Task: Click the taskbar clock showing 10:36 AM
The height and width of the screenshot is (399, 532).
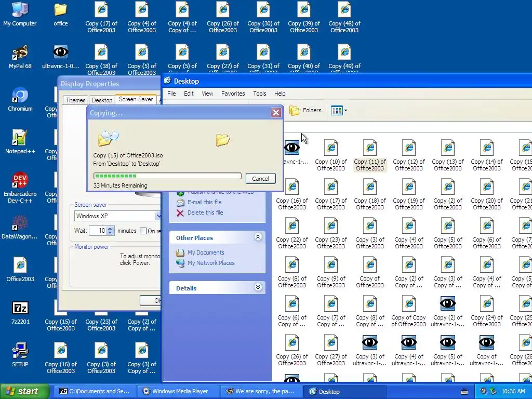Action: click(x=513, y=392)
